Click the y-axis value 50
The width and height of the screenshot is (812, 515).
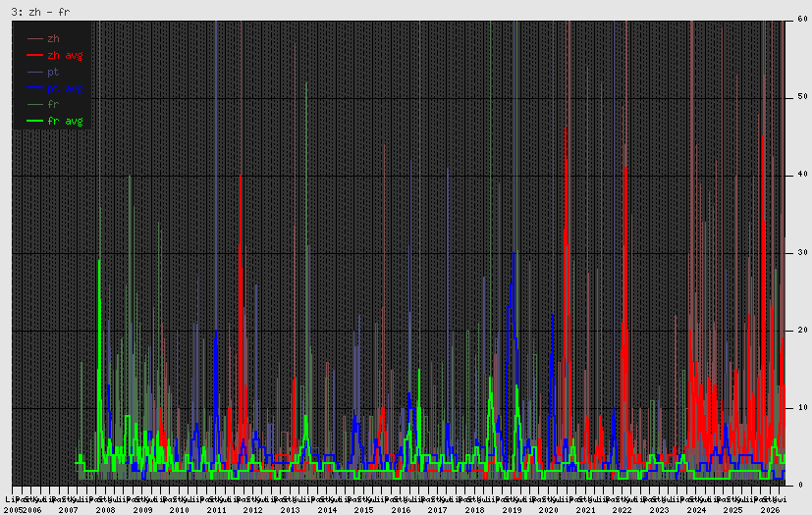[x=802, y=97]
